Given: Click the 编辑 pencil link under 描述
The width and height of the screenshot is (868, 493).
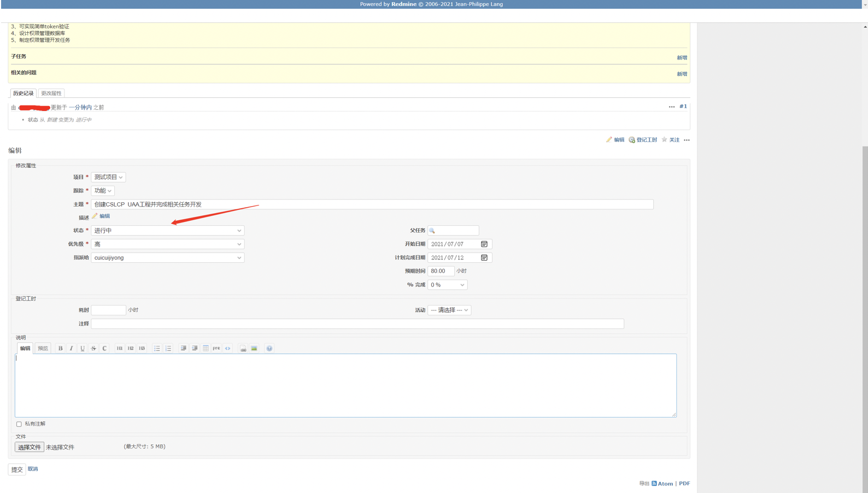Looking at the screenshot, I should click(101, 216).
